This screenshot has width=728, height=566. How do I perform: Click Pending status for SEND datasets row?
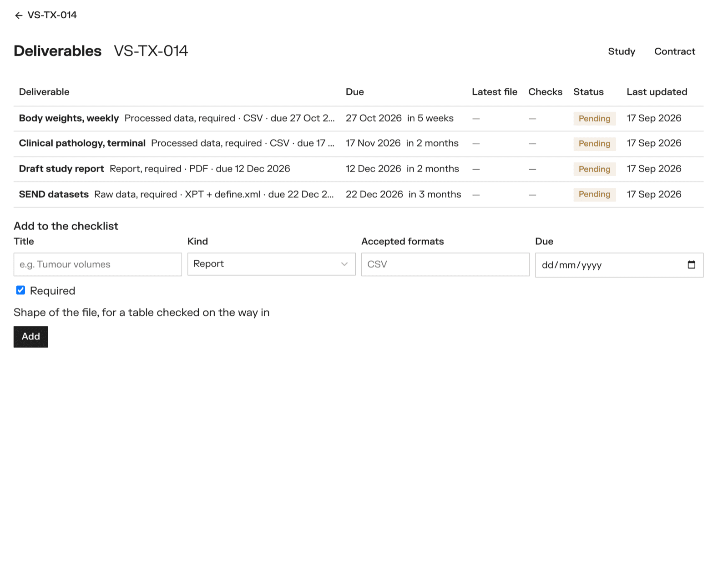594,194
